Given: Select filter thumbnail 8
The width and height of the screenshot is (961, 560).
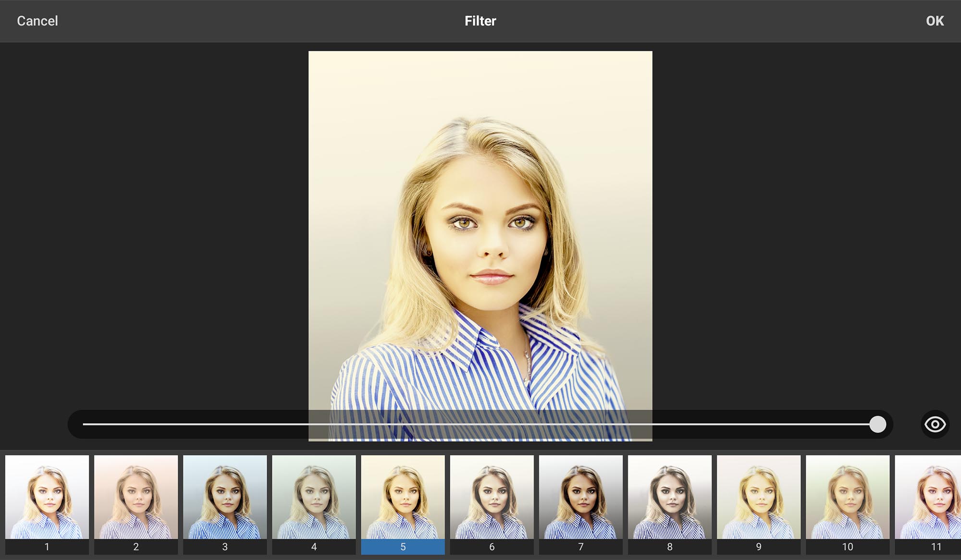Looking at the screenshot, I should [669, 497].
